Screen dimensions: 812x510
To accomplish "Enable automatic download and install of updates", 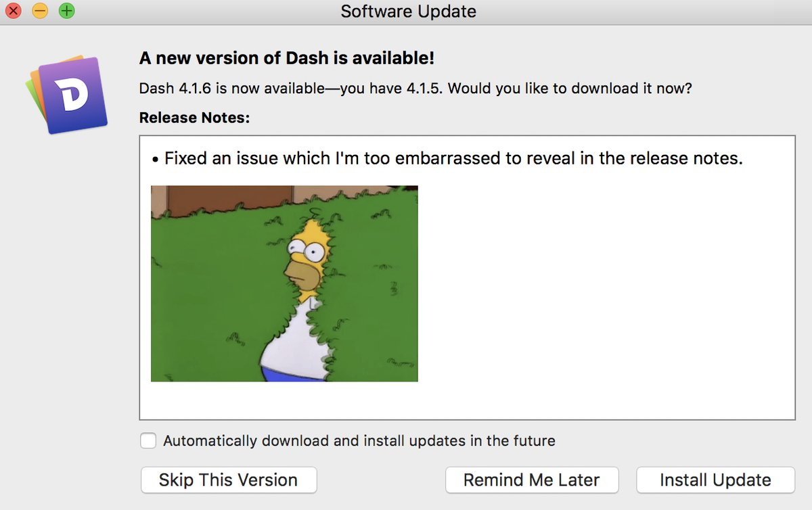I will click(148, 440).
